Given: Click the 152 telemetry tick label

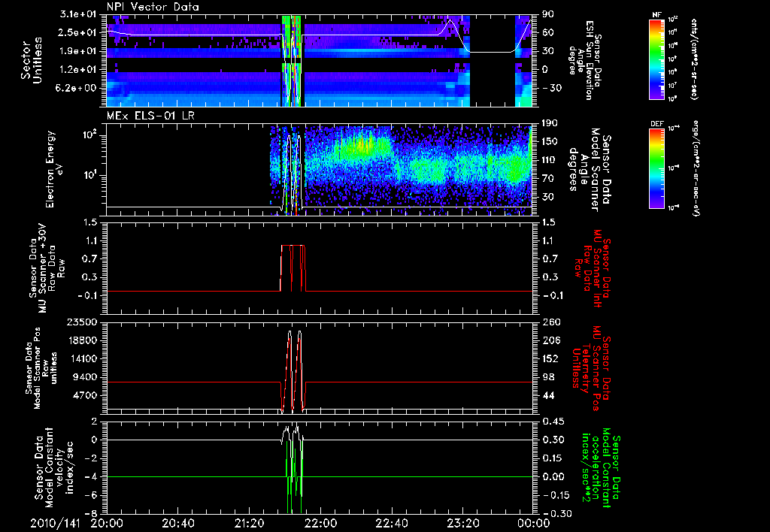Looking at the screenshot, I should point(550,358).
